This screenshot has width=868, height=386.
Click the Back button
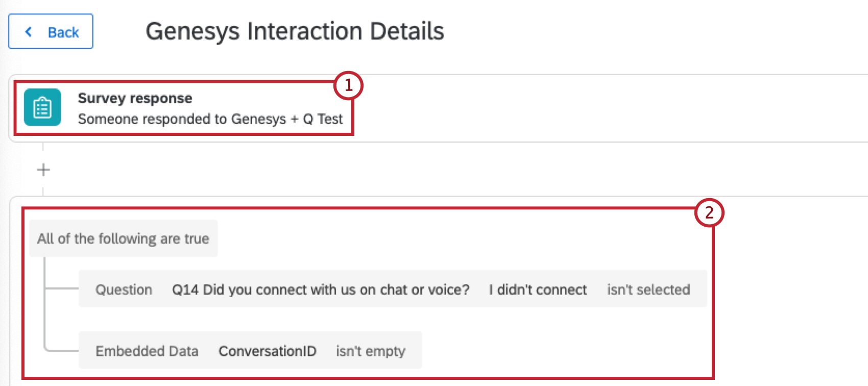click(x=51, y=32)
